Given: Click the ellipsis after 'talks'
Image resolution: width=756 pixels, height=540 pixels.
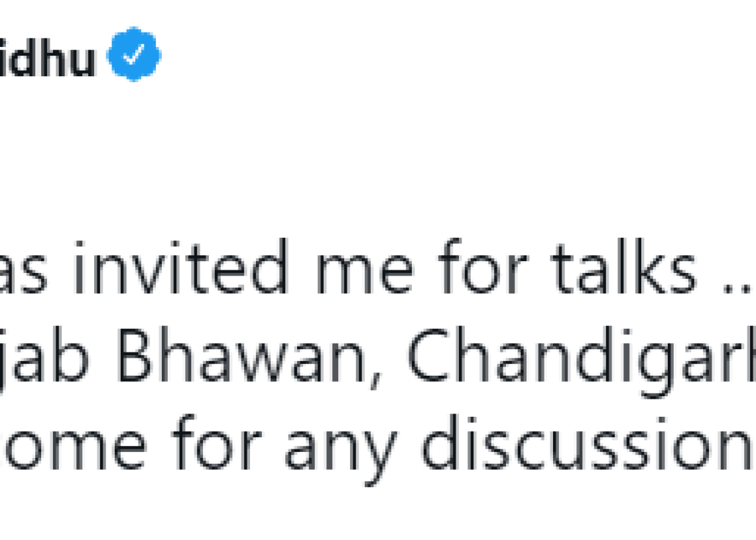Looking at the screenshot, I should tap(739, 288).
